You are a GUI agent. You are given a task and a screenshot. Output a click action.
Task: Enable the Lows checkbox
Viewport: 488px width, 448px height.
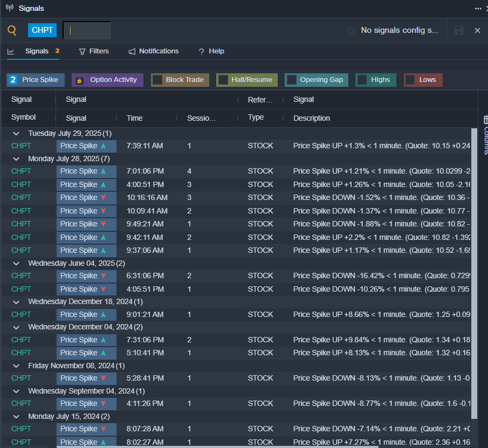click(410, 80)
